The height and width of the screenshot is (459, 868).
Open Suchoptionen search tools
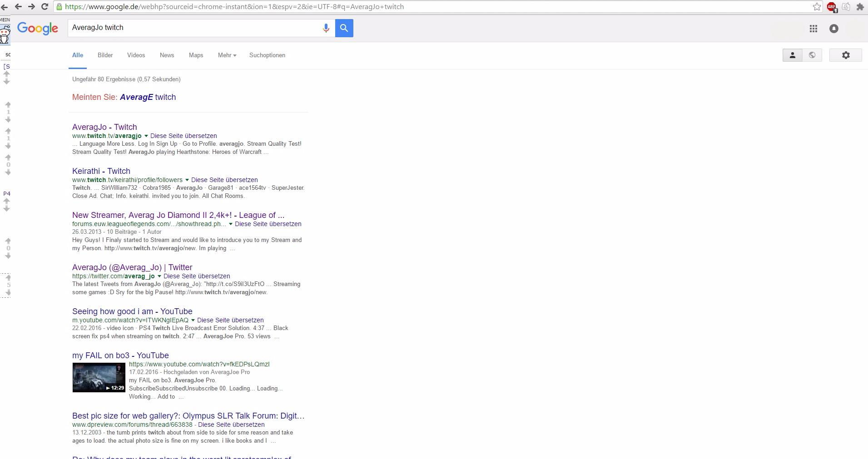[x=267, y=55]
